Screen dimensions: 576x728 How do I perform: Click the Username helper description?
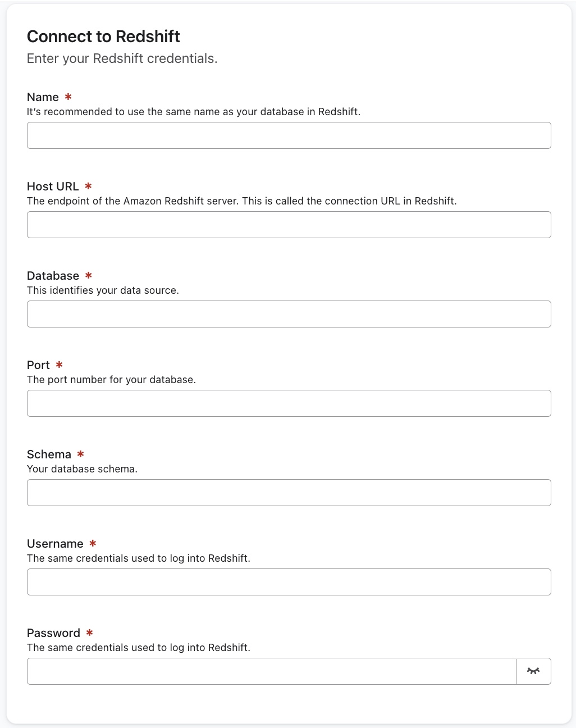click(x=139, y=558)
